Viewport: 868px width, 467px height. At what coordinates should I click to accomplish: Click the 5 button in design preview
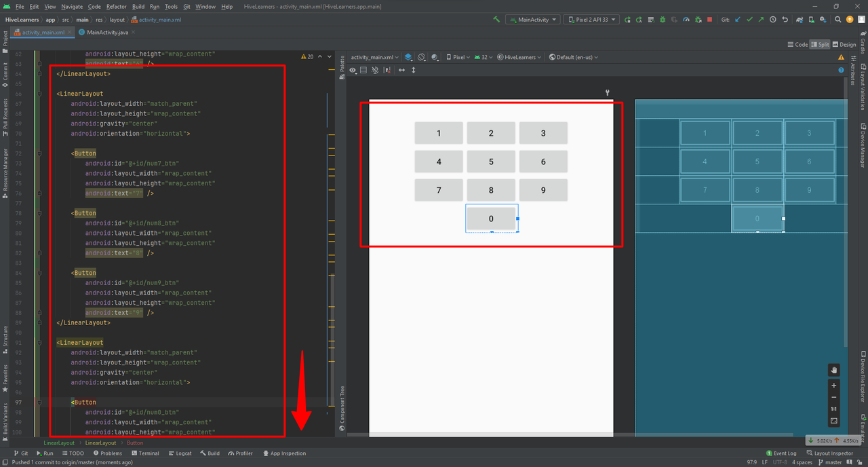491,162
